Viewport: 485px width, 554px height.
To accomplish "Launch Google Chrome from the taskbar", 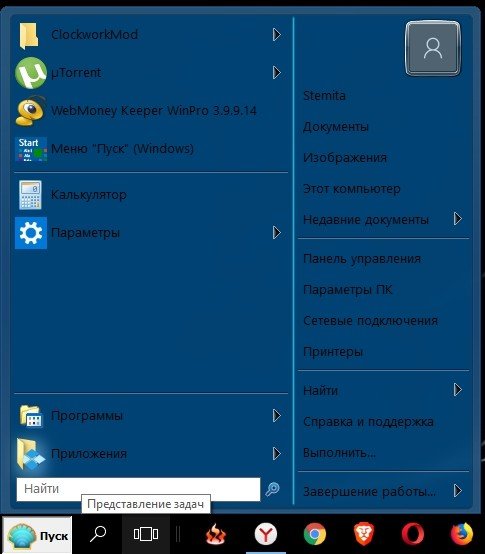I will [x=314, y=534].
